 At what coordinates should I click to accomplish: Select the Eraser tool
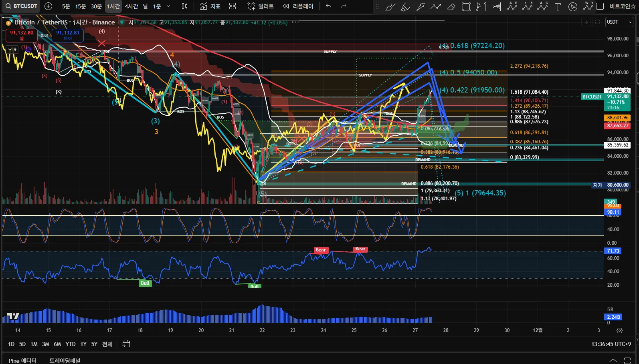pyautogui.click(x=451, y=6)
